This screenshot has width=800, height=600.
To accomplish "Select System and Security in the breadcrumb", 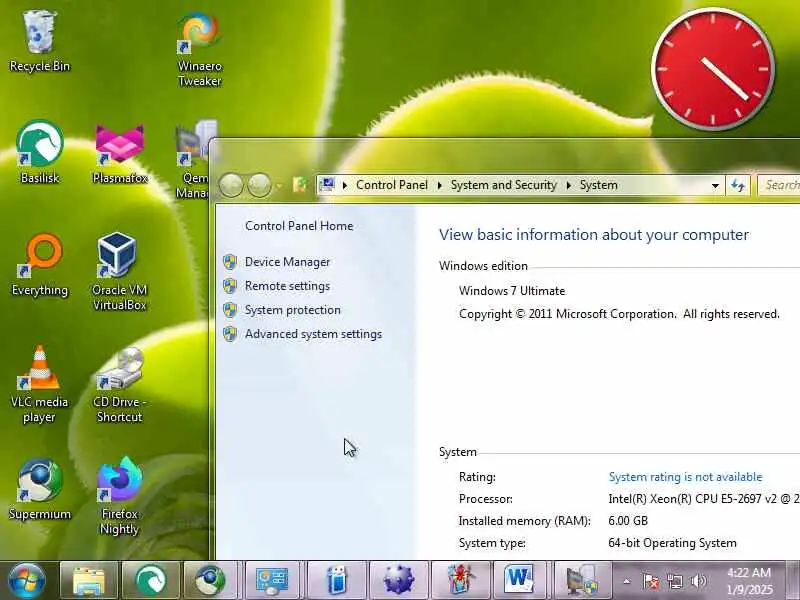I will pyautogui.click(x=504, y=185).
